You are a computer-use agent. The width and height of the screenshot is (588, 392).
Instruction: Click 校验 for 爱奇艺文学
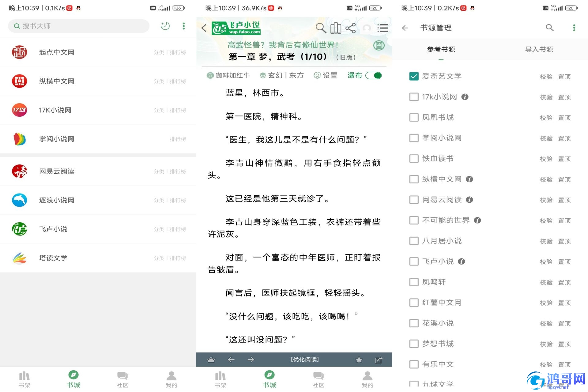coord(546,77)
